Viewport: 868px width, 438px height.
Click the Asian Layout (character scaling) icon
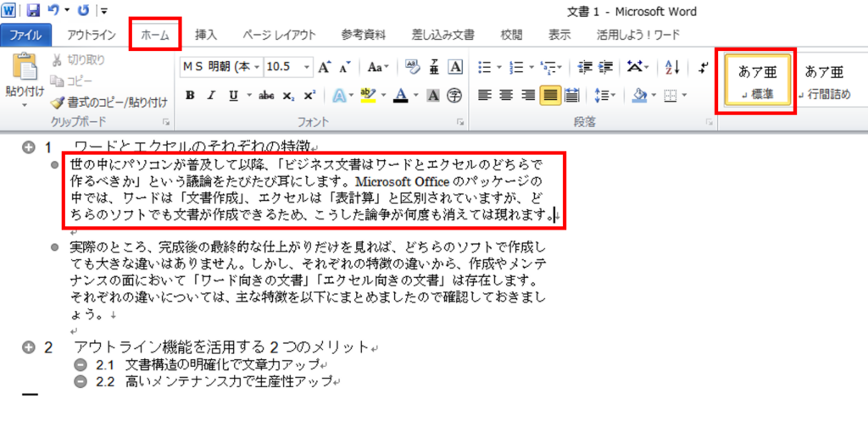[634, 67]
